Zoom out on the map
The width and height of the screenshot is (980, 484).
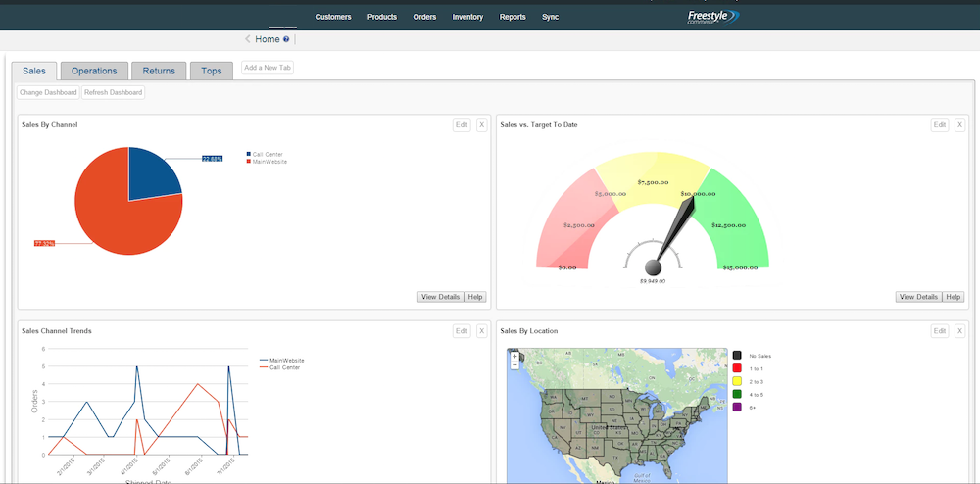pyautogui.click(x=514, y=364)
